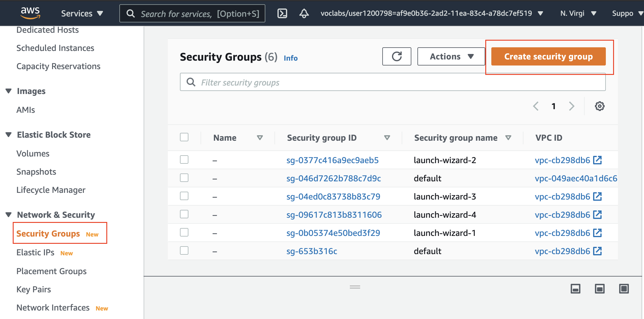
Task: Open the notifications bell
Action: pyautogui.click(x=304, y=13)
